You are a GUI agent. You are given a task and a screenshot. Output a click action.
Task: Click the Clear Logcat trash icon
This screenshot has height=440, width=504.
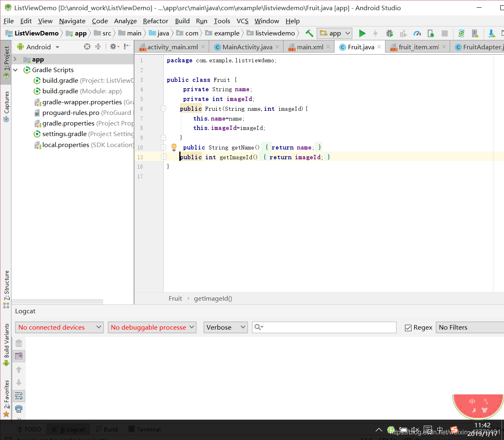point(19,343)
